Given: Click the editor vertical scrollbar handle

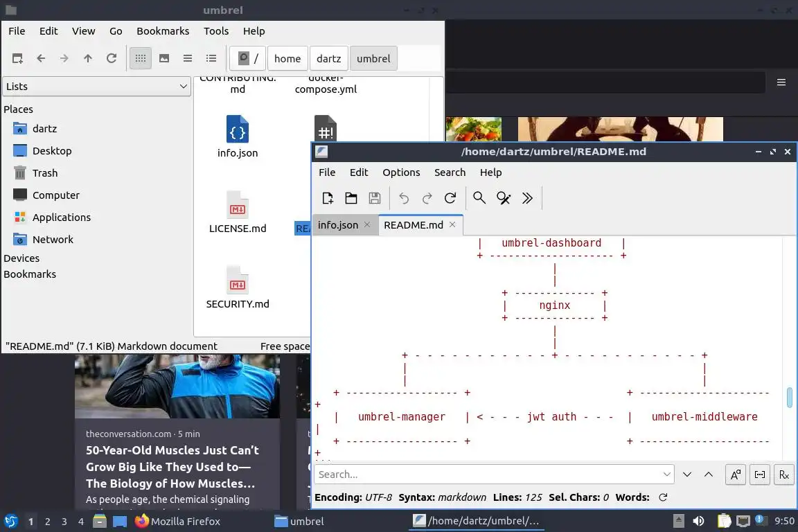Looking at the screenshot, I should coord(790,398).
